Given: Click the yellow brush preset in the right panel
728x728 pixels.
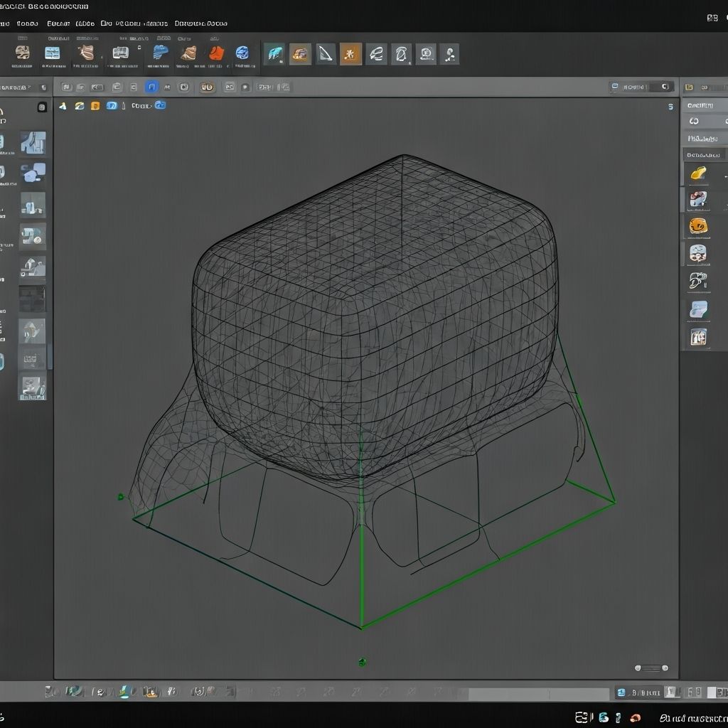Looking at the screenshot, I should [x=697, y=171].
